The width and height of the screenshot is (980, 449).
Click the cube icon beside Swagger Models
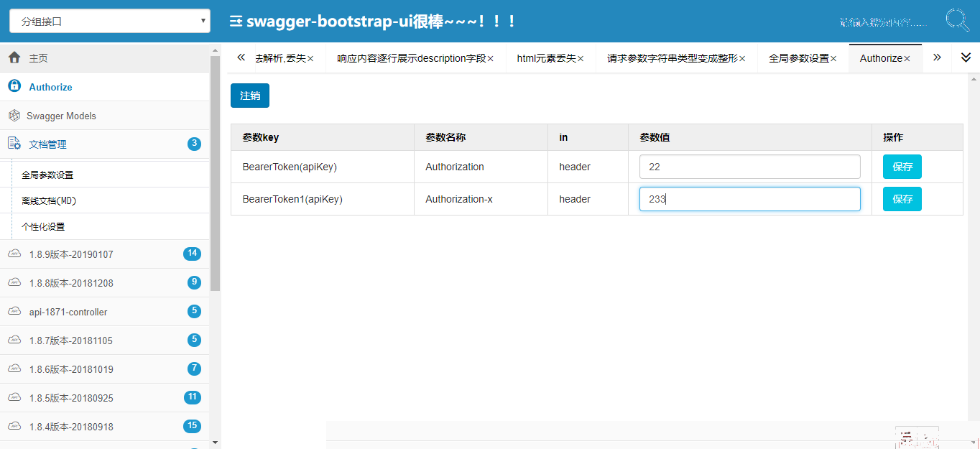(x=14, y=116)
